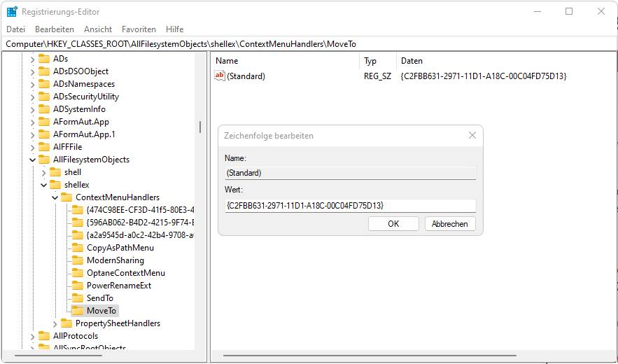Collapse the ContextMenuHandlers node
Screen dimensions: 618x364
tap(55, 197)
